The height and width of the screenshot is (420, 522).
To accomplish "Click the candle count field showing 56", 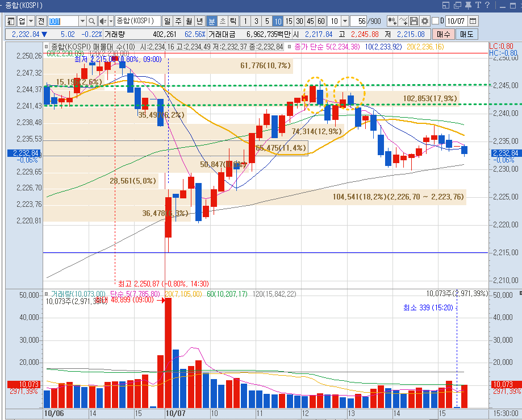I will tap(359, 22).
